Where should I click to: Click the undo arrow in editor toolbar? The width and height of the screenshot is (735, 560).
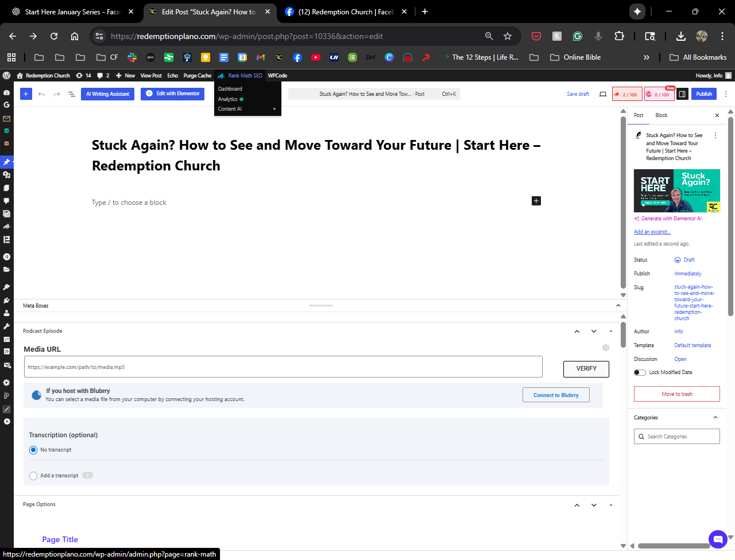41,94
